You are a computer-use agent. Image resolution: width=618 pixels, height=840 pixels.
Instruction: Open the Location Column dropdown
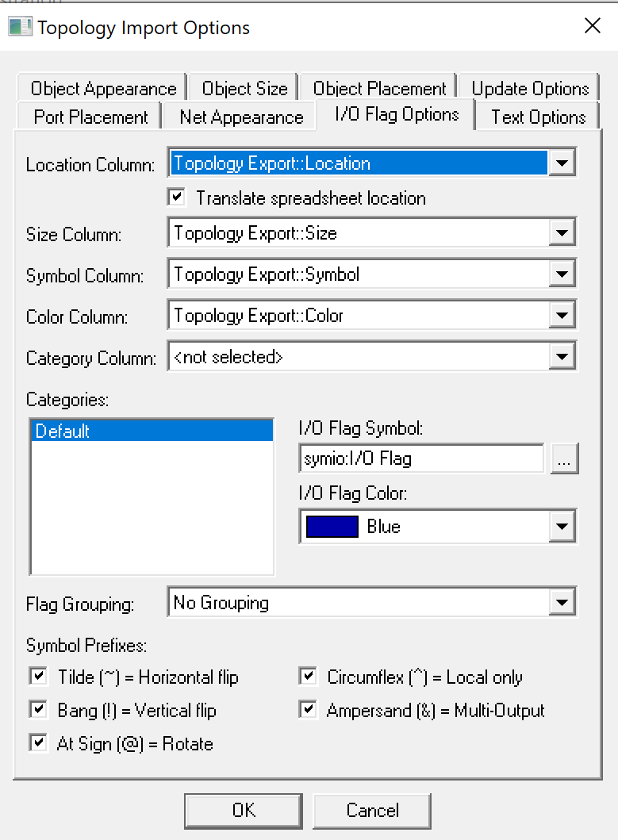(x=562, y=164)
